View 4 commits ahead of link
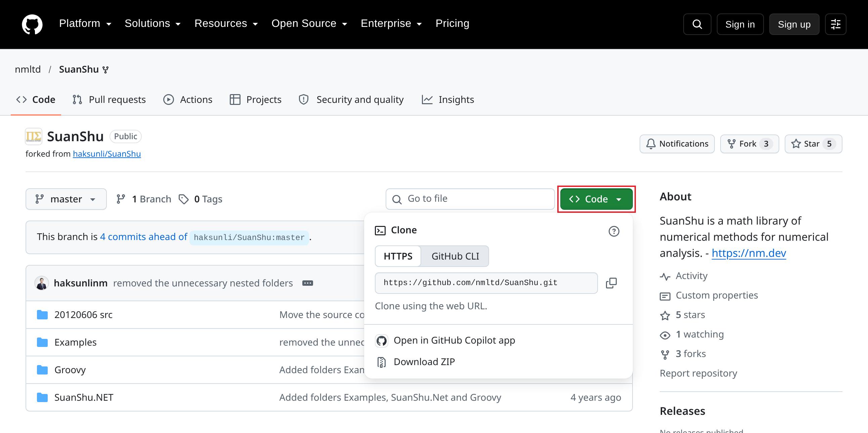 tap(143, 237)
